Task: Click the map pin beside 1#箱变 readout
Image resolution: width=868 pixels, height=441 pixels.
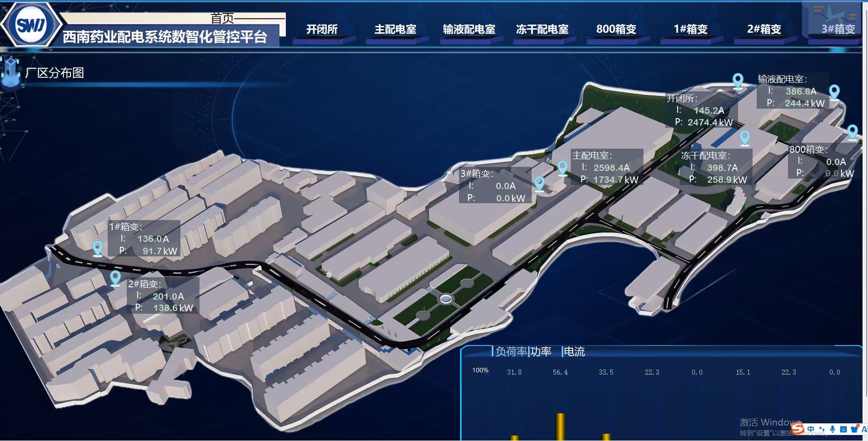Action: (98, 248)
